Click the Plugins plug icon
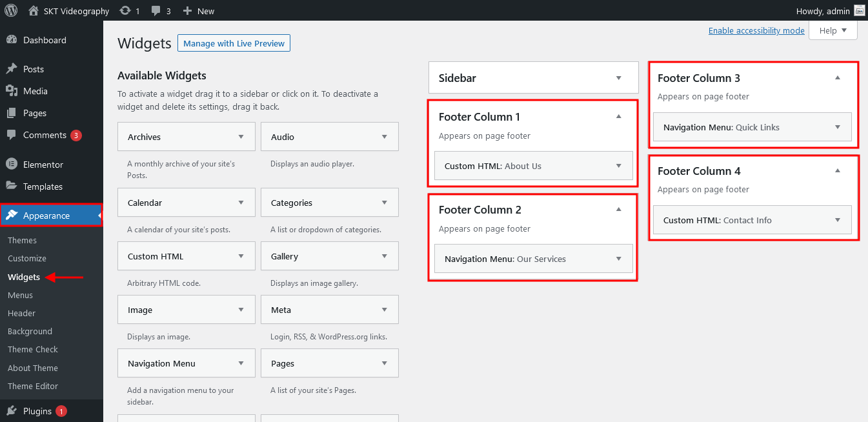The image size is (868, 422). 12,411
